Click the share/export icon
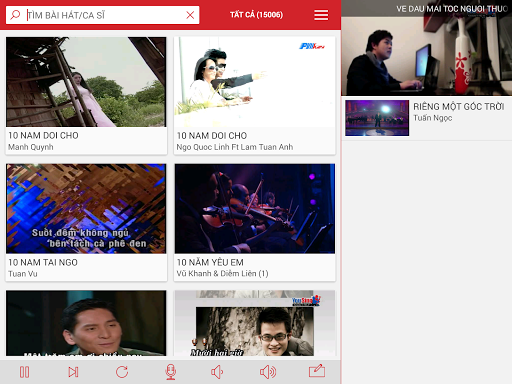 pos(317,371)
